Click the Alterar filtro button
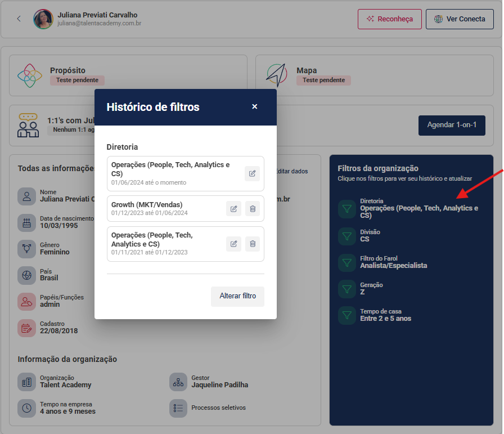The image size is (504, 434). click(x=237, y=296)
